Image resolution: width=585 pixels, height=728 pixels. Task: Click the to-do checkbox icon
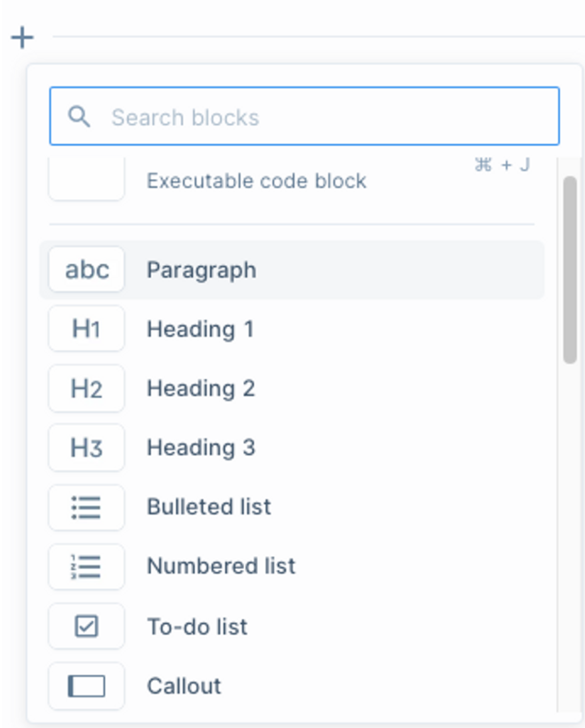pos(87,626)
